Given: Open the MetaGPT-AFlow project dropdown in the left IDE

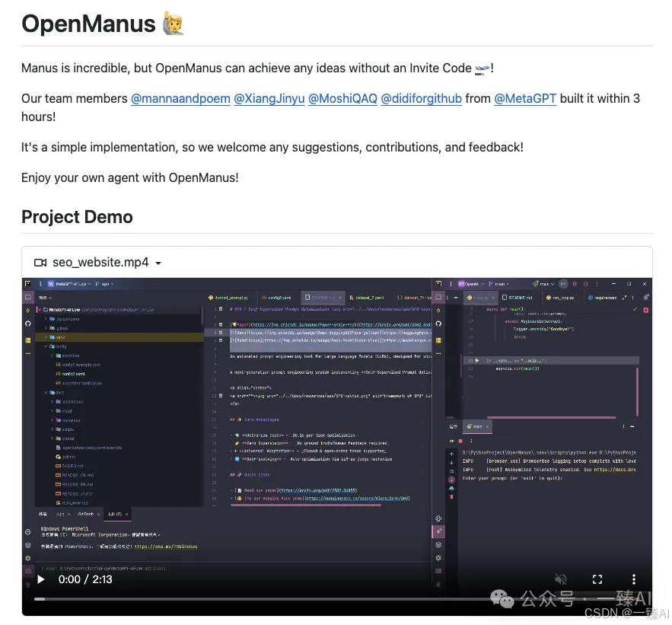Looking at the screenshot, I should [68, 284].
